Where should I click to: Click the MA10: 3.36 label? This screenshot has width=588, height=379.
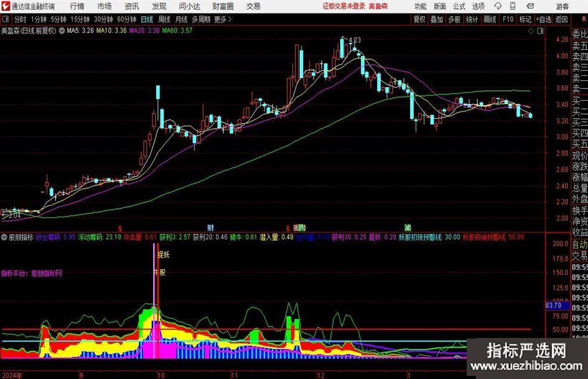pyautogui.click(x=111, y=30)
